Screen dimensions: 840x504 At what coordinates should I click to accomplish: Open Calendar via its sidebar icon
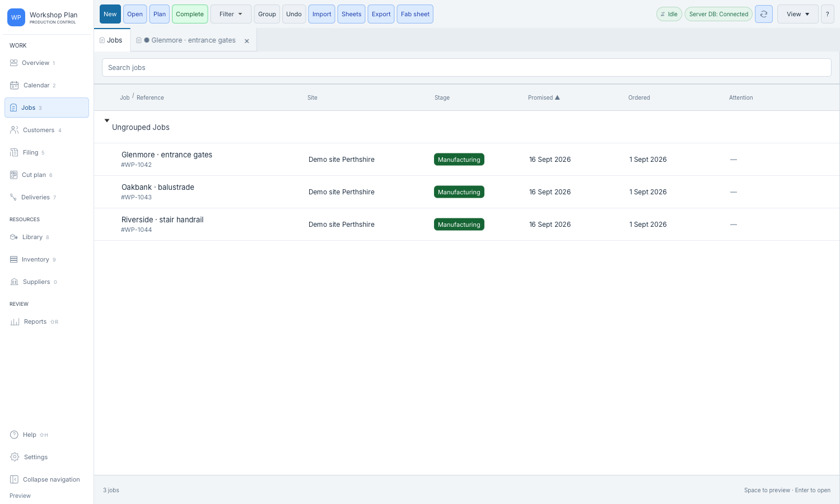15,86
